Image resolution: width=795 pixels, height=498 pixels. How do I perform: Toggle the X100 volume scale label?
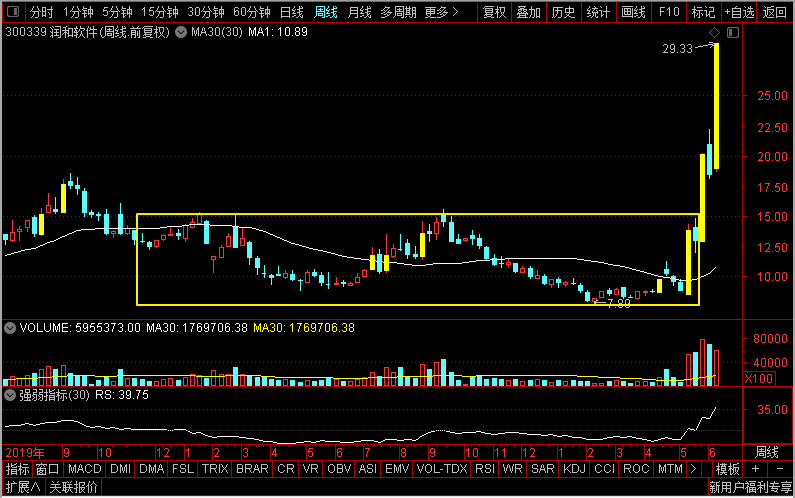tap(758, 378)
